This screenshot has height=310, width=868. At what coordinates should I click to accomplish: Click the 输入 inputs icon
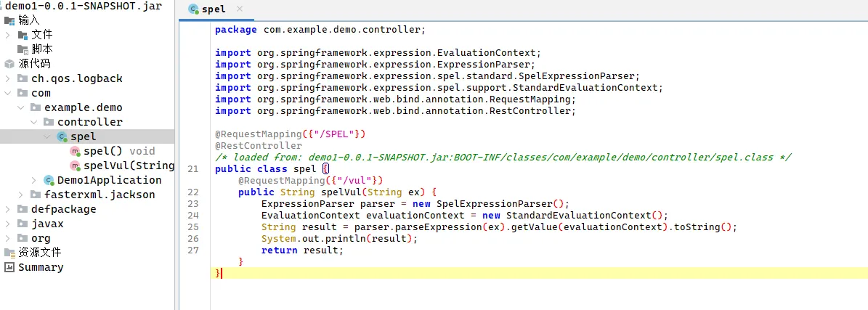pyautogui.click(x=9, y=20)
